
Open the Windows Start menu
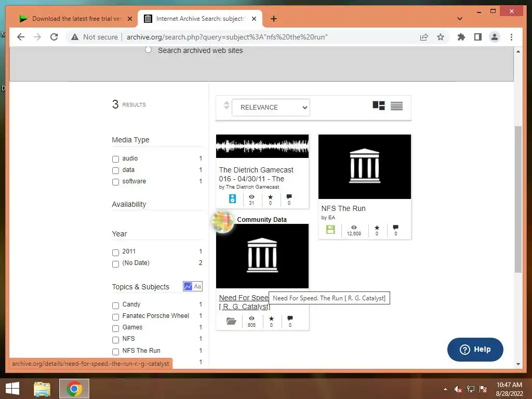click(x=12, y=389)
